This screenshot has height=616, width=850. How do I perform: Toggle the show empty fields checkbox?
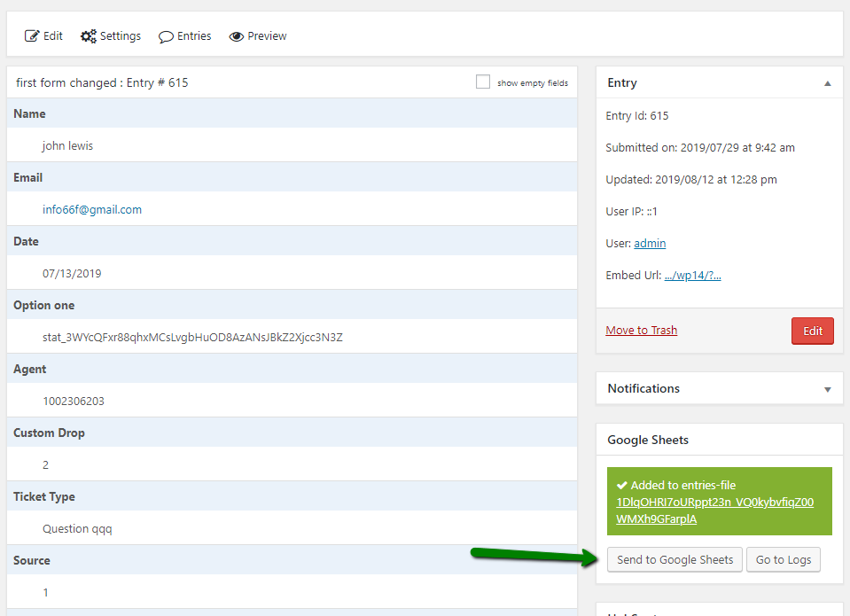[x=482, y=82]
